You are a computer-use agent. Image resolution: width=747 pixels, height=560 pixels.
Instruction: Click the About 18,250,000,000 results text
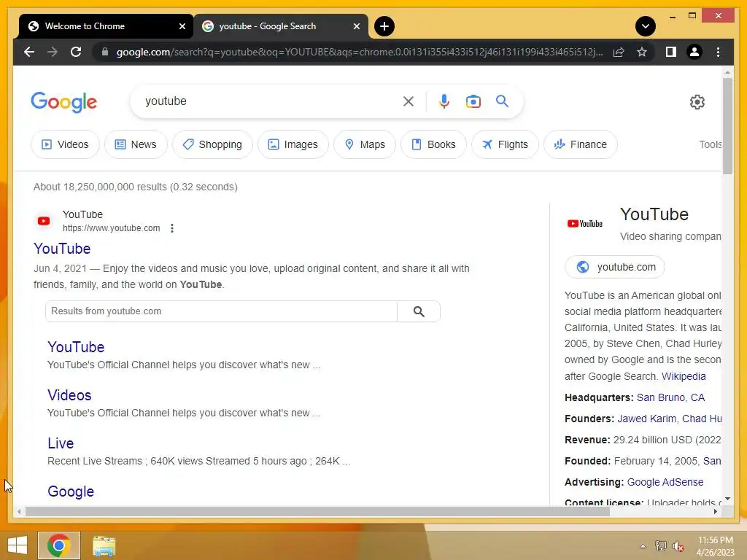click(135, 187)
